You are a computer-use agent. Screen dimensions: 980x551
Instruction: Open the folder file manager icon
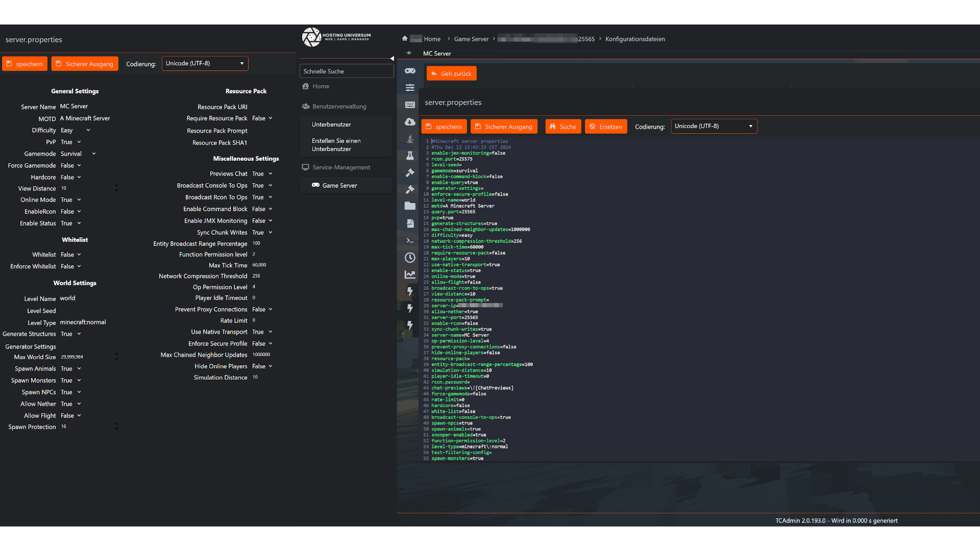point(410,206)
